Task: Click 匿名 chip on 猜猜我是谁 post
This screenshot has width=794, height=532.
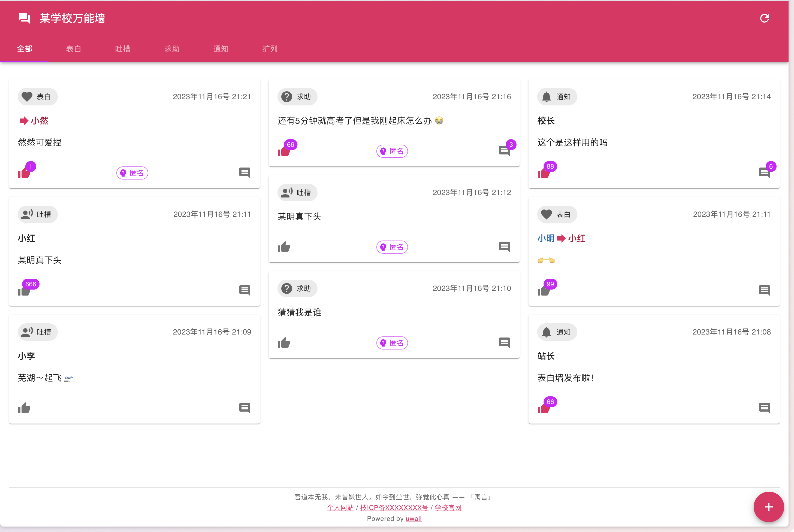Action: coord(392,343)
